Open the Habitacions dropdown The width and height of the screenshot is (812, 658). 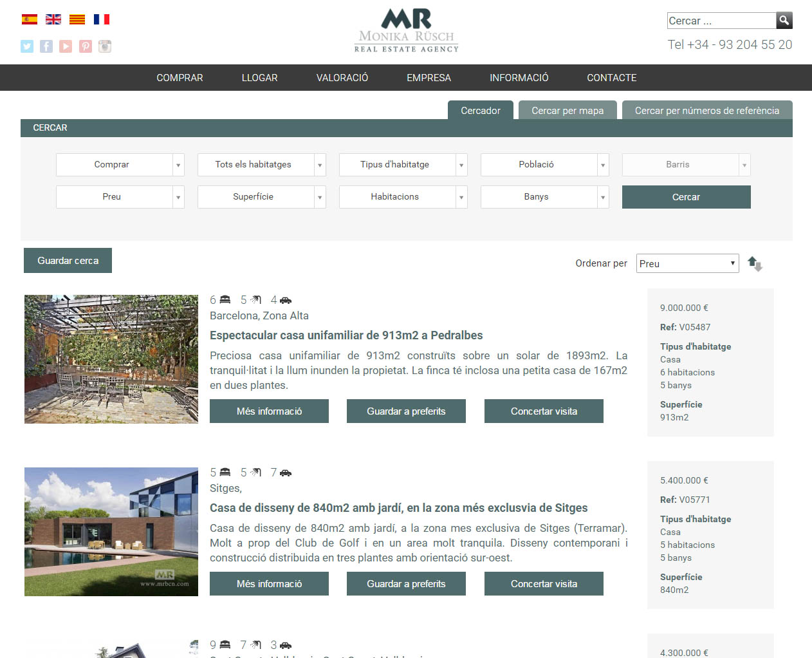(x=403, y=197)
